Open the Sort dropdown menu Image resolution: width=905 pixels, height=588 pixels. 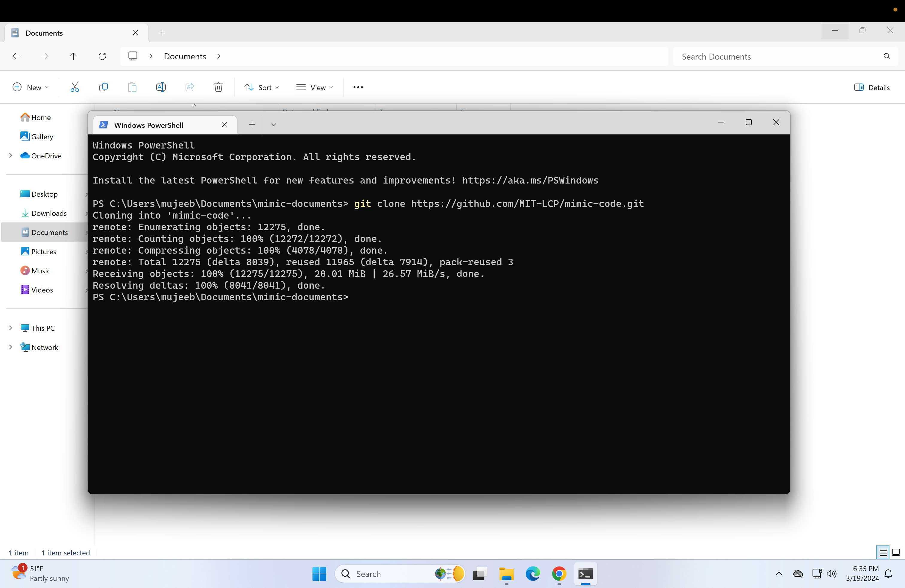(x=262, y=87)
